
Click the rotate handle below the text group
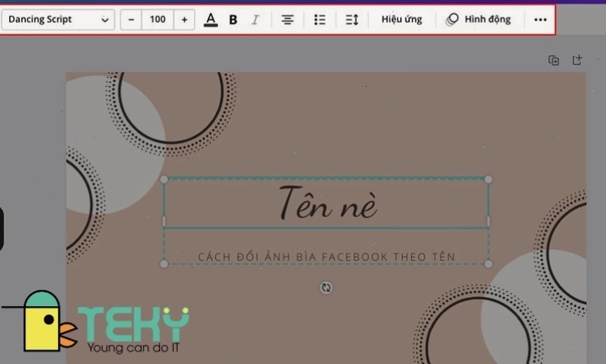326,288
